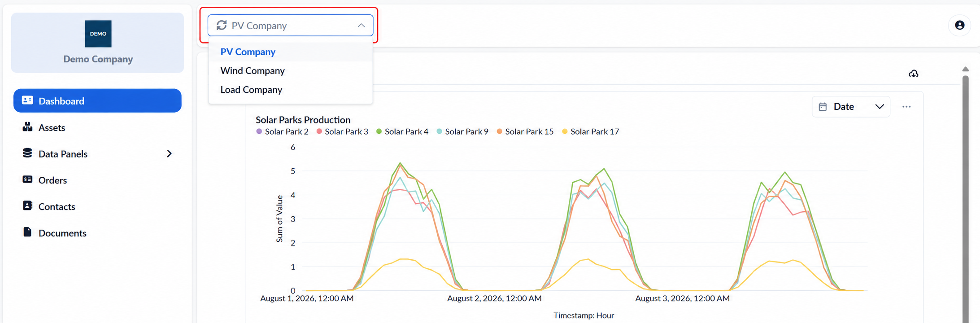Click the Data Panels database icon

[x=27, y=153]
